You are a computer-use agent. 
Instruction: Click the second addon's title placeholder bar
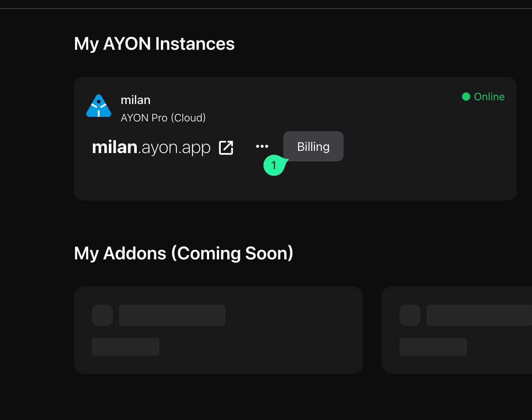point(479,315)
